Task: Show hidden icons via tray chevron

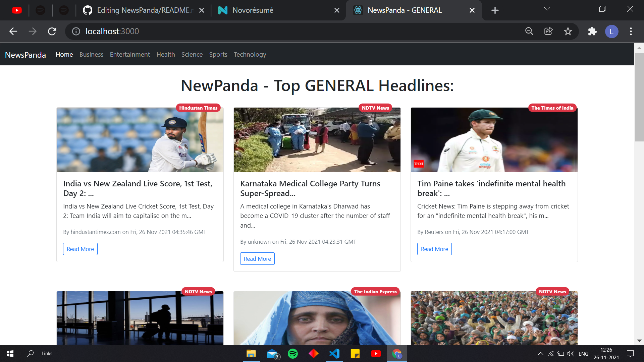Action: (541, 353)
